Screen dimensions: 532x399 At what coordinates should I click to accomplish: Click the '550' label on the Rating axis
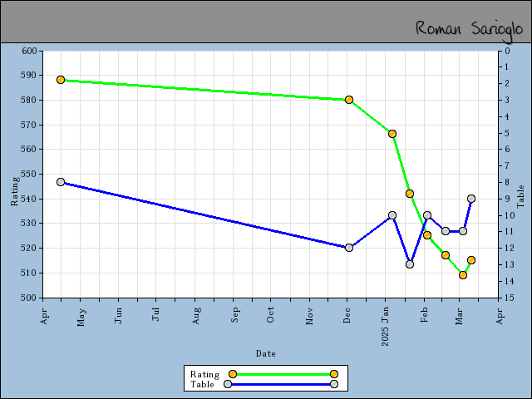[29, 175]
